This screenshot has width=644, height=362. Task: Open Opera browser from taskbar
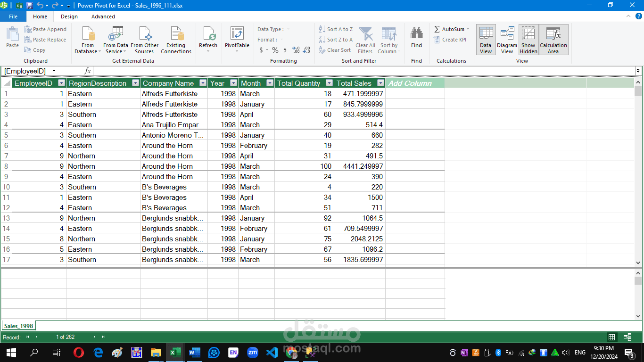[79, 352]
